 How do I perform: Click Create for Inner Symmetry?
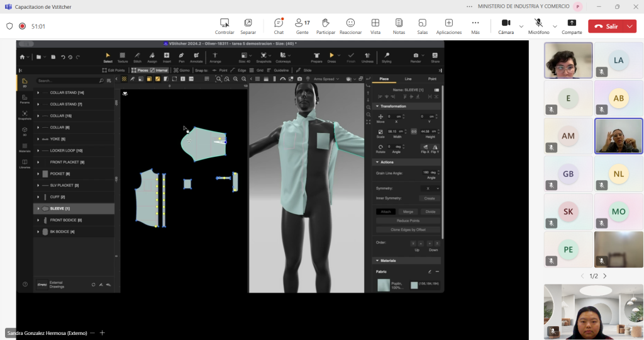(x=430, y=198)
